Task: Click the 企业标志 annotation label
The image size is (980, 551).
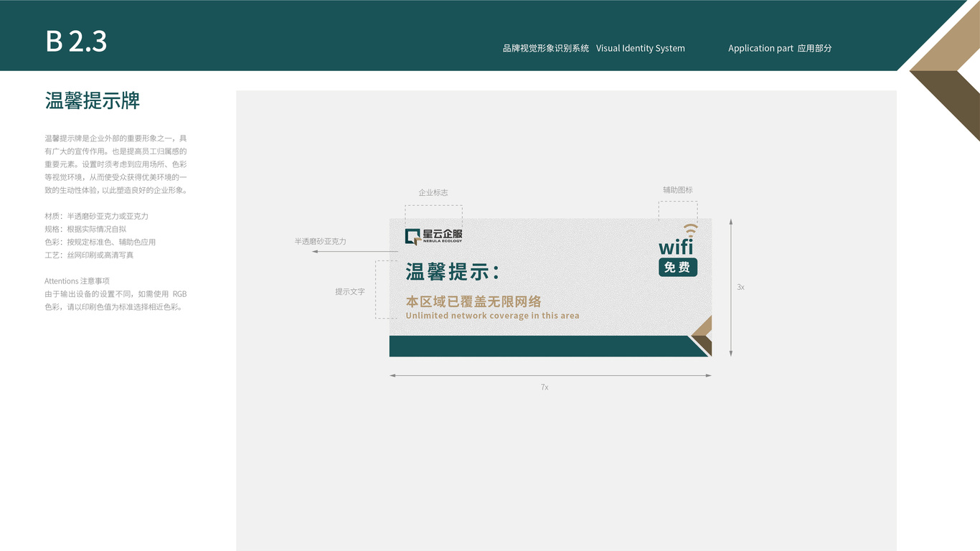Action: click(x=433, y=192)
